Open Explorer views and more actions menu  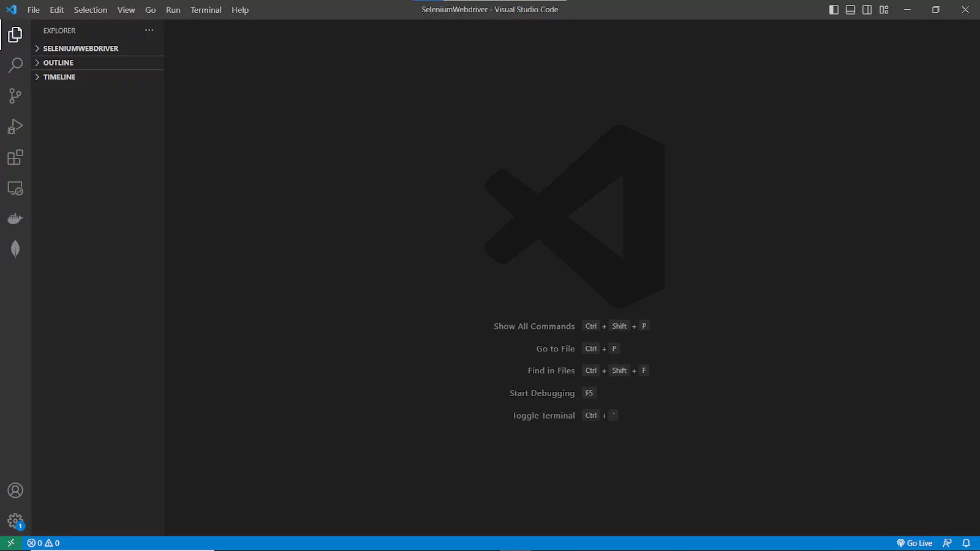tap(149, 30)
